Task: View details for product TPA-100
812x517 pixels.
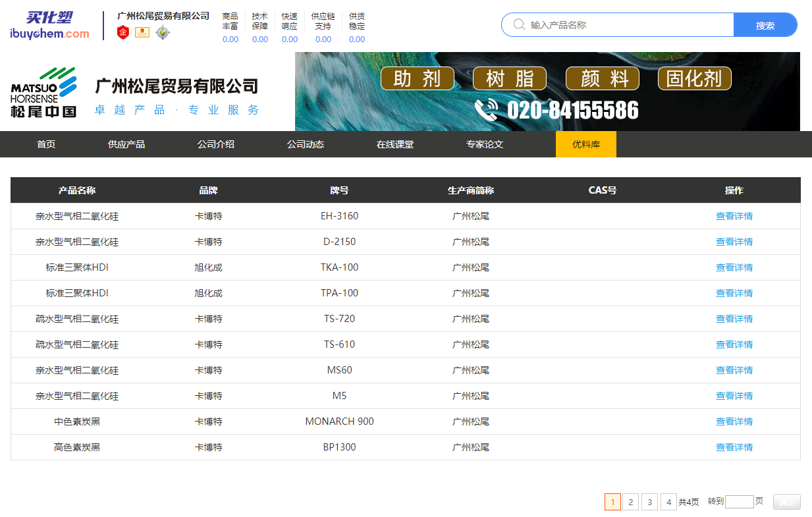Action: (x=734, y=293)
